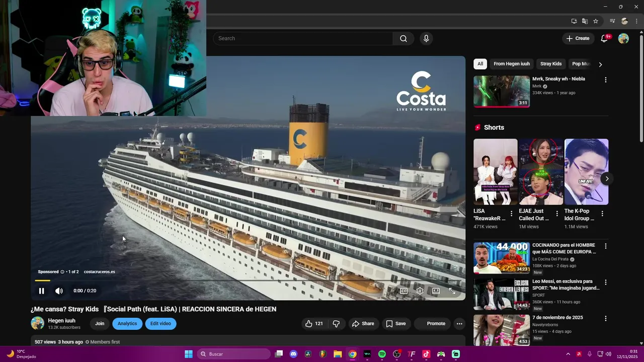Viewport: 644px width, 362px height.
Task: Open options for COCINANDO video
Action: click(x=605, y=246)
